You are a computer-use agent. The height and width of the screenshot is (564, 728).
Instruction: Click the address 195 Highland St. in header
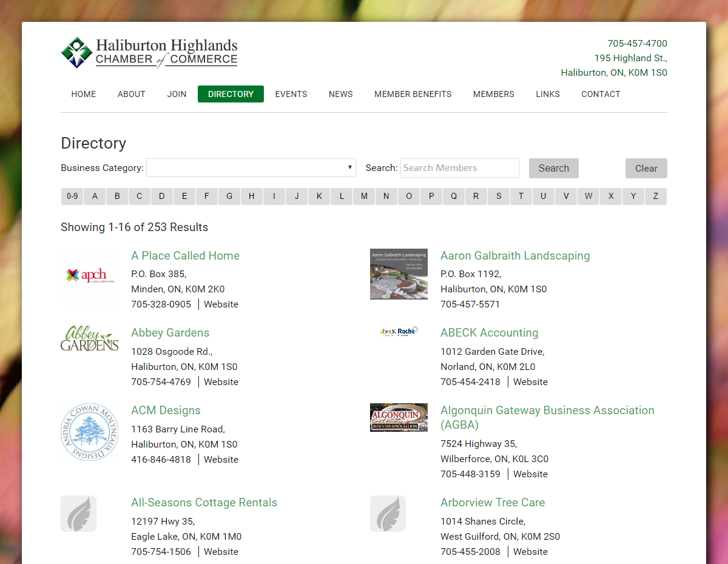coord(631,58)
